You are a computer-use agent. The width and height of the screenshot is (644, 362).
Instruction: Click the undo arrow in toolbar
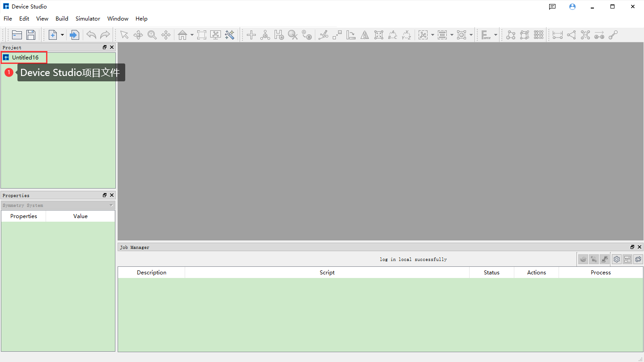click(91, 35)
